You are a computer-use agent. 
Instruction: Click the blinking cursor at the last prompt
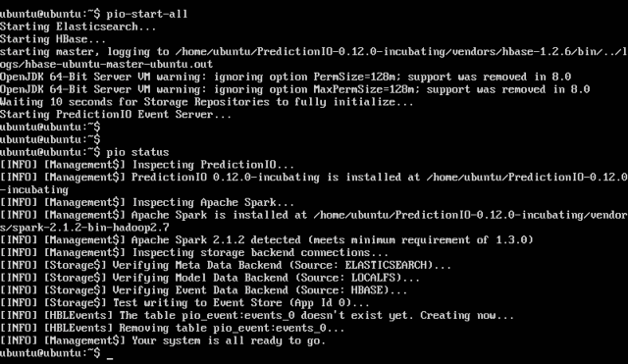click(110, 358)
